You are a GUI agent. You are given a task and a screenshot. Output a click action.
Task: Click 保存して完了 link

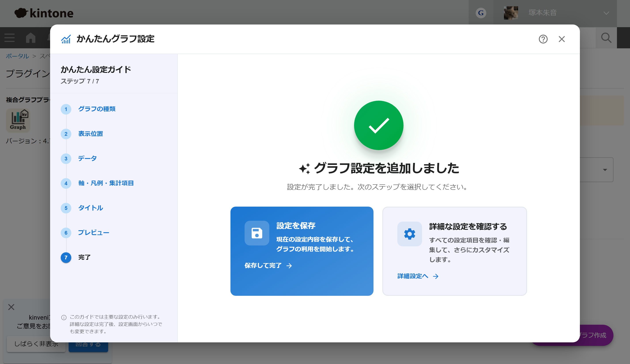[268, 265]
